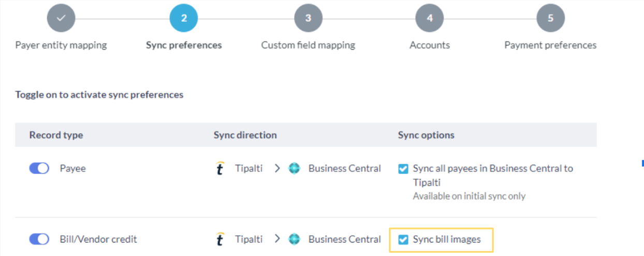Click the completed step one checkmark circle
Image resolution: width=644 pixels, height=256 pixels.
(61, 18)
